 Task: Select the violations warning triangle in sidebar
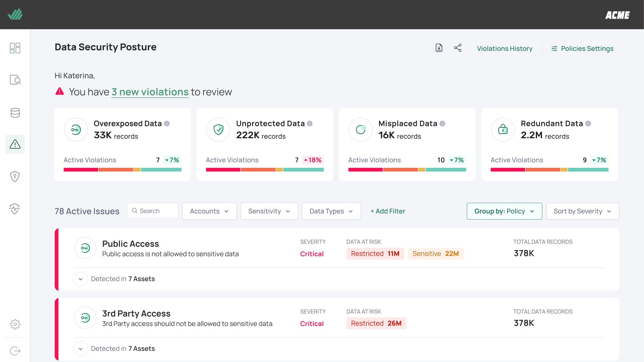click(15, 144)
